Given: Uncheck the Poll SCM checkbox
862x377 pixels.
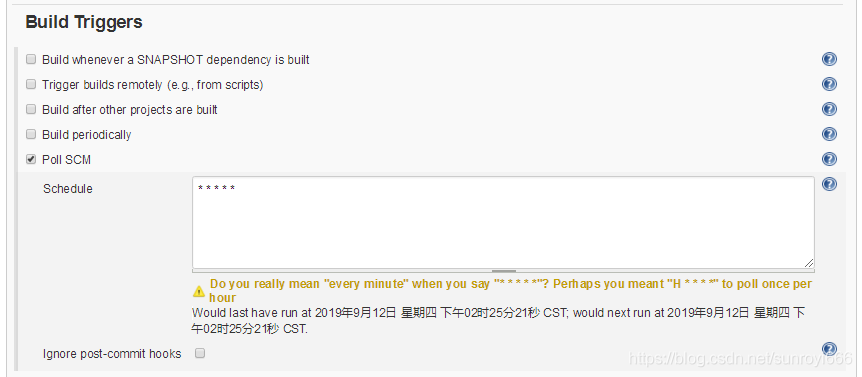Looking at the screenshot, I should click(31, 159).
